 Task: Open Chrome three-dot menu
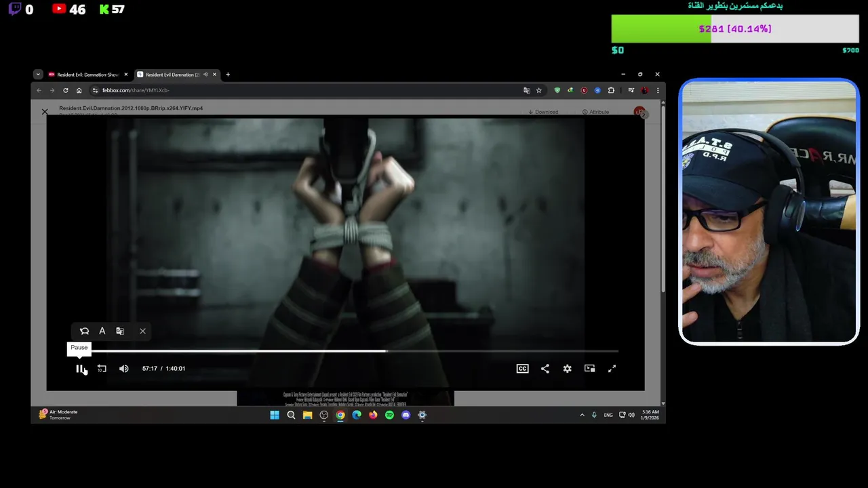657,90
